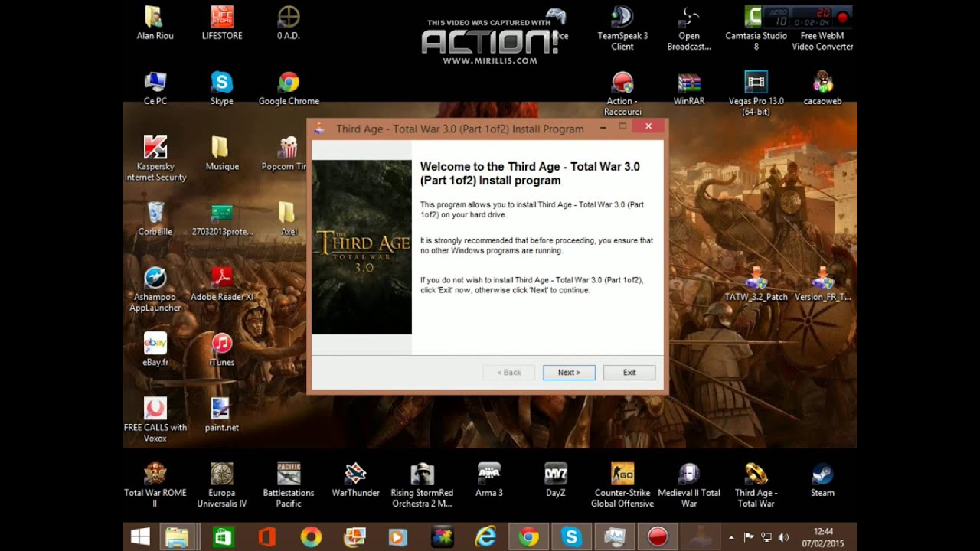Open File Explorer in taskbar
This screenshot has width=980, height=551.
pyautogui.click(x=177, y=537)
